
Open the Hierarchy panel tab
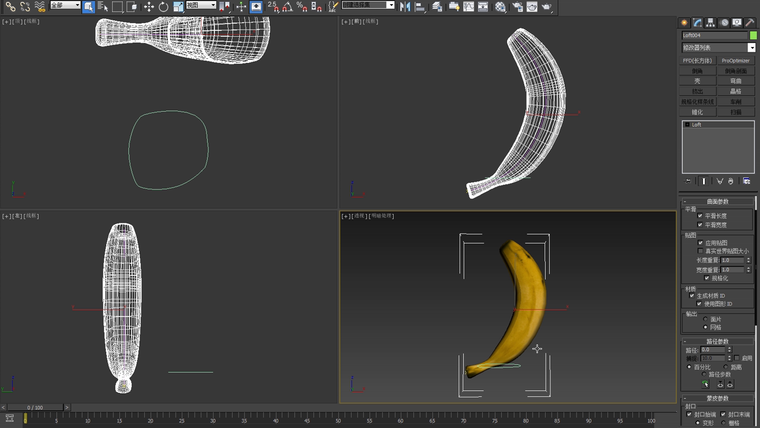(x=711, y=22)
